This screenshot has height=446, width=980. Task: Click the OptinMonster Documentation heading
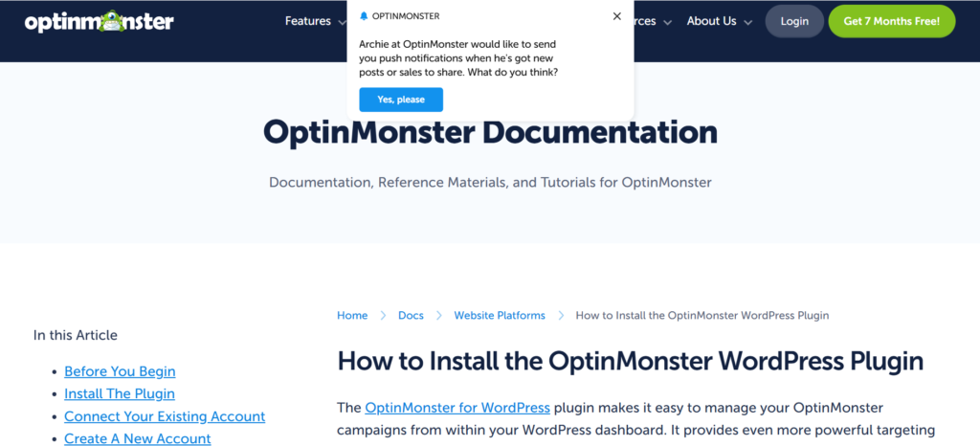[490, 132]
